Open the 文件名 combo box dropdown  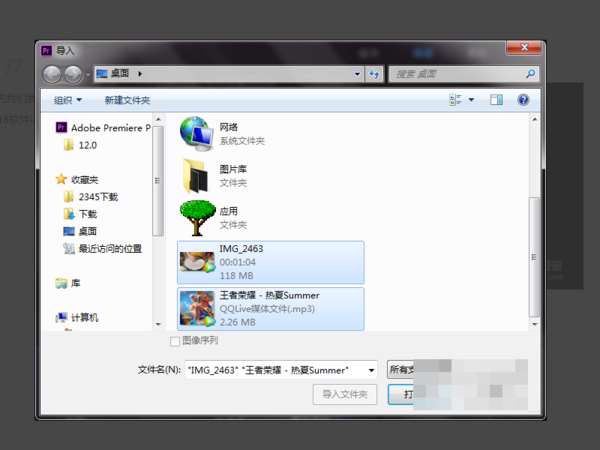click(x=371, y=370)
